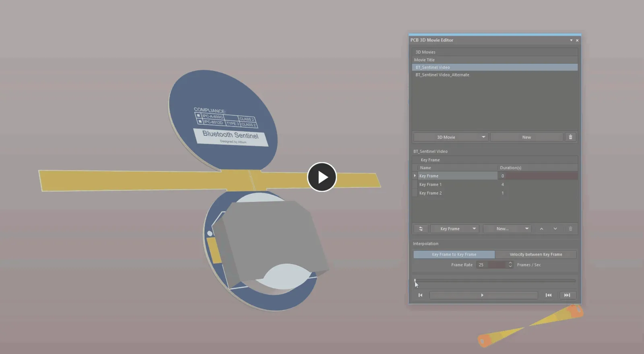Move key frame up with the up-arrow icon
The width and height of the screenshot is (644, 354).
pyautogui.click(x=541, y=229)
